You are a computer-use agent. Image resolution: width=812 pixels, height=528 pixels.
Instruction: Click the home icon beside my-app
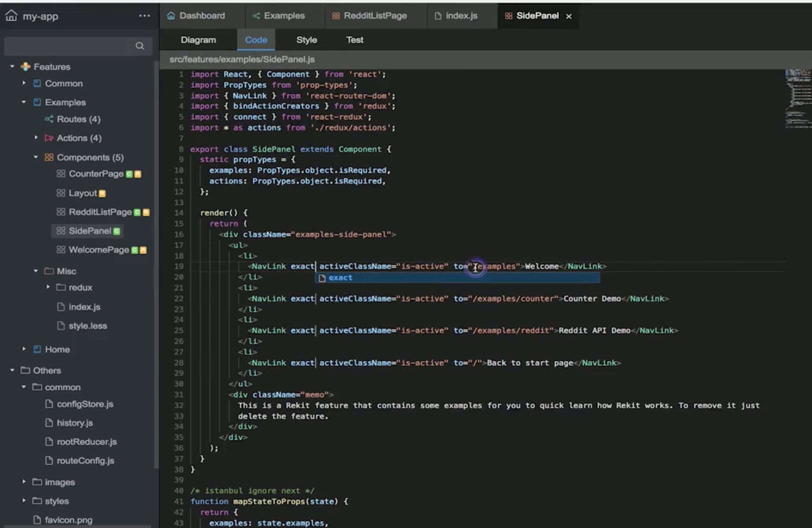click(x=11, y=16)
